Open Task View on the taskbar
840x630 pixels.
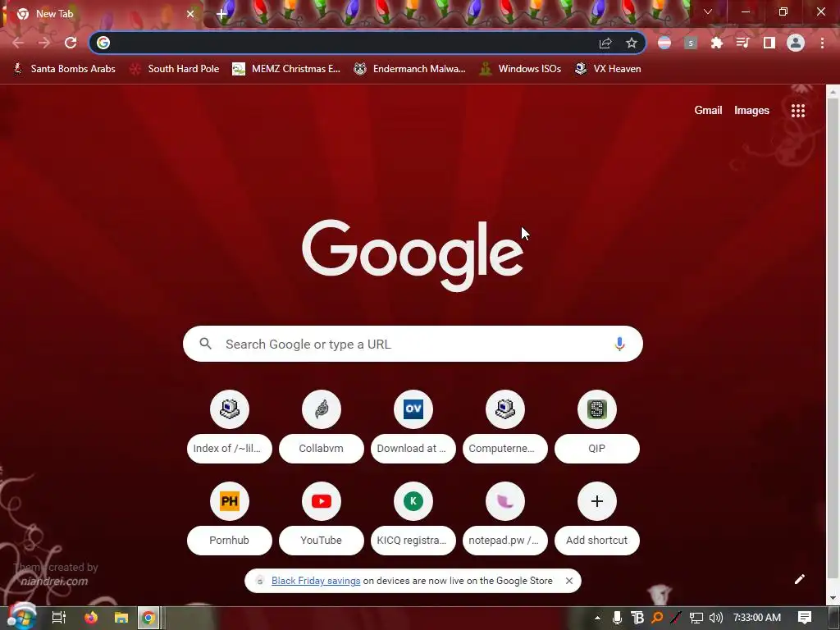point(58,618)
